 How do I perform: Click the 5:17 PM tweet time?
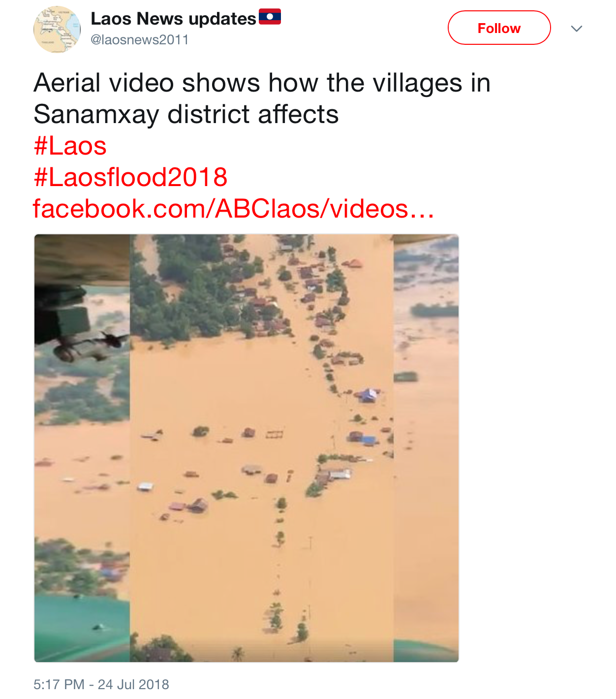[x=59, y=685]
